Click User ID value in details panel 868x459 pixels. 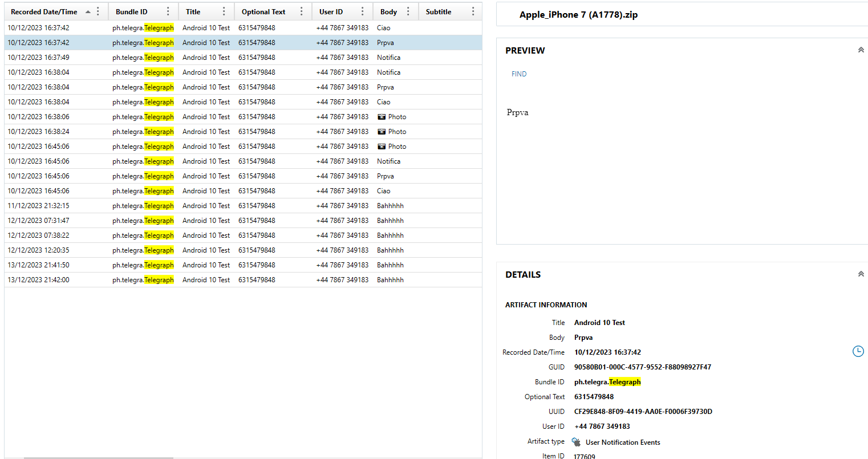click(x=602, y=426)
